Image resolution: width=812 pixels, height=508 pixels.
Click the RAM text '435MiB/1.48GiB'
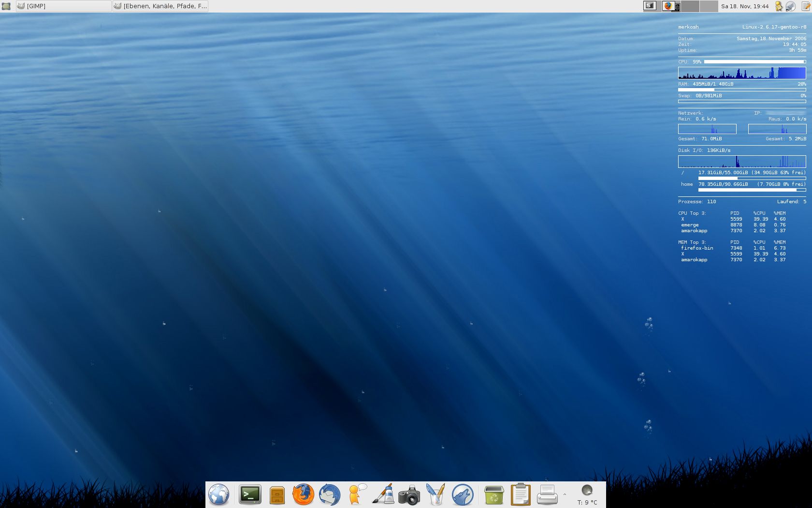713,84
